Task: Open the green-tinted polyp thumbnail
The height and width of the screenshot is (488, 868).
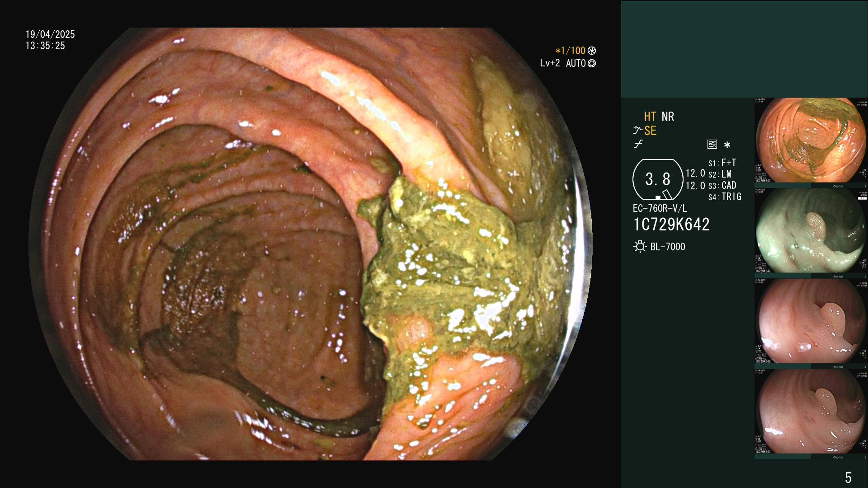Action: click(x=811, y=230)
